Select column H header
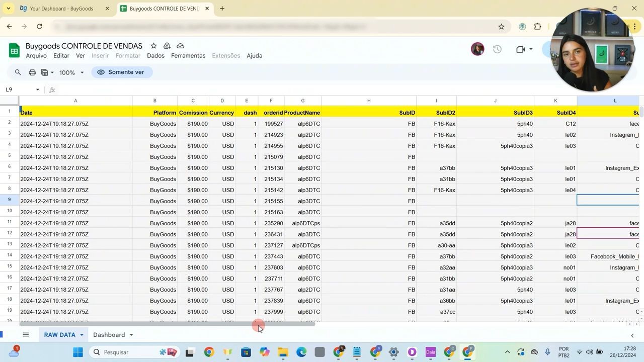The image size is (644, 362). pos(369,101)
